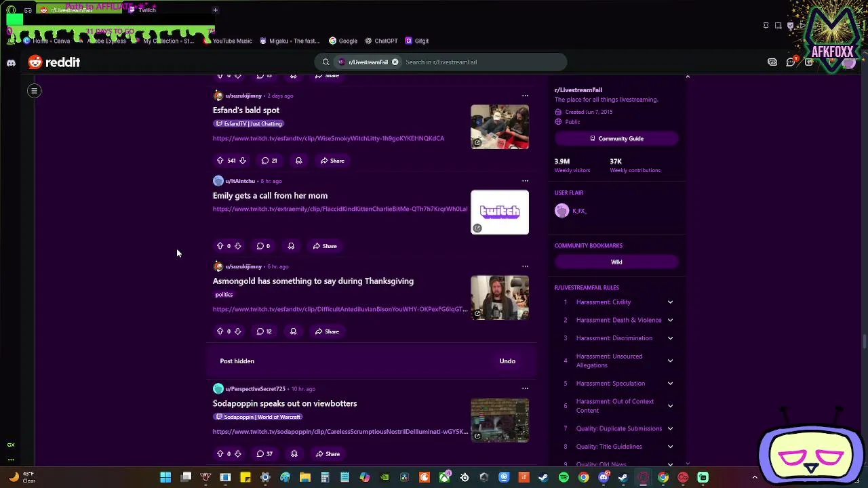
Task: Upvote the Esfand's bald spot post
Action: (220, 161)
